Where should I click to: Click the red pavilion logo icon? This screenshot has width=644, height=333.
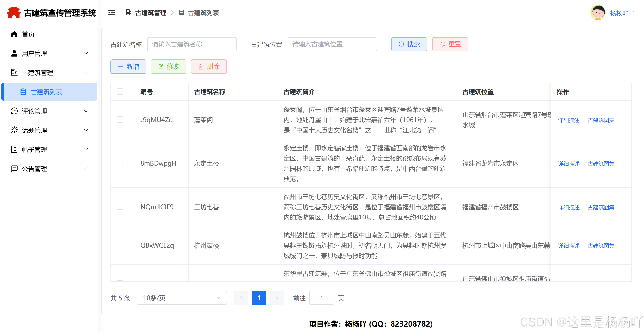point(14,13)
